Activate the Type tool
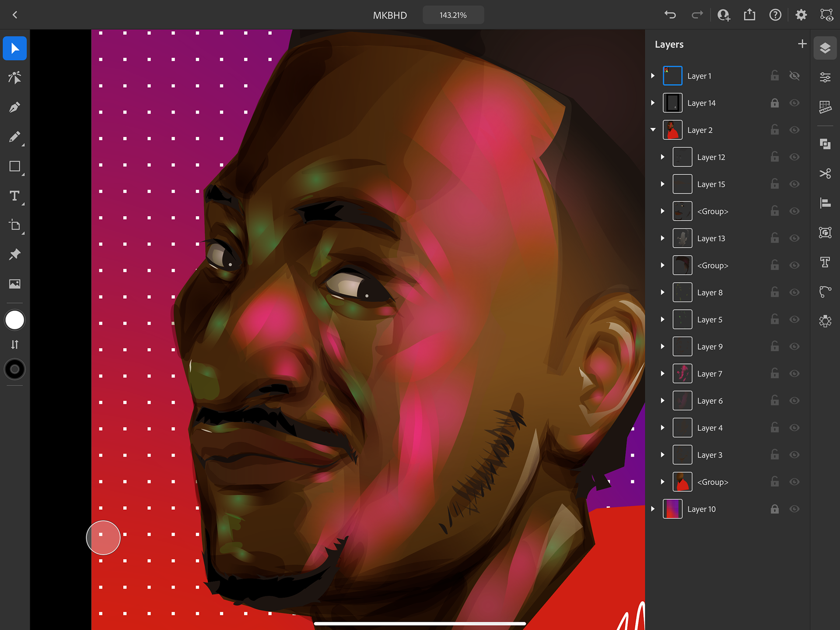The height and width of the screenshot is (630, 840). tap(14, 196)
